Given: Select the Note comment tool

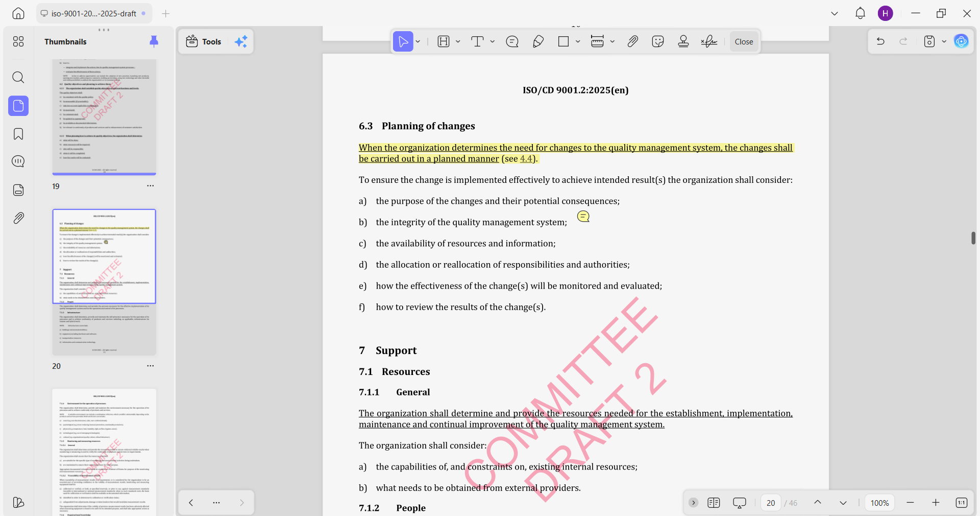Looking at the screenshot, I should coord(512,41).
